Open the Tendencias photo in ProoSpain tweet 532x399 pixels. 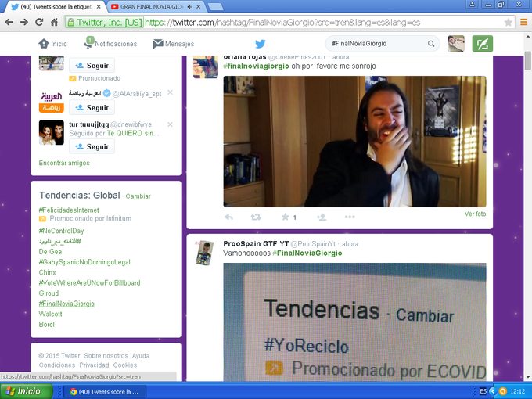tap(354, 322)
